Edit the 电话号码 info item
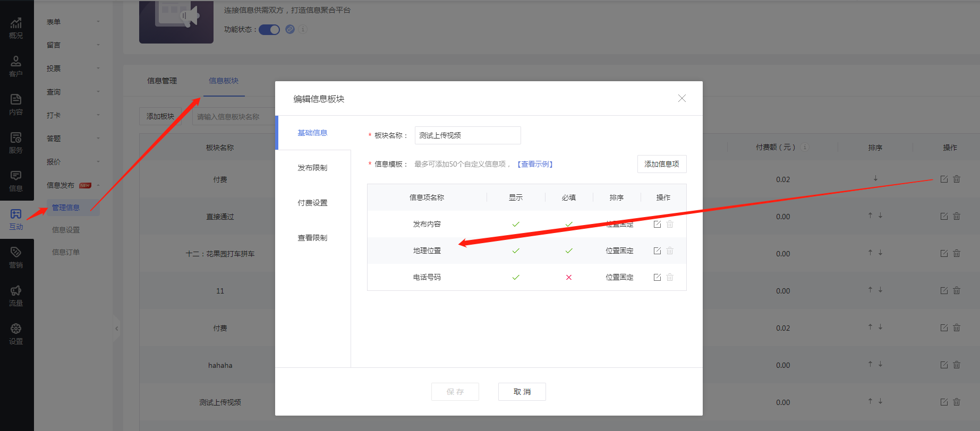The image size is (980, 431). (x=657, y=277)
